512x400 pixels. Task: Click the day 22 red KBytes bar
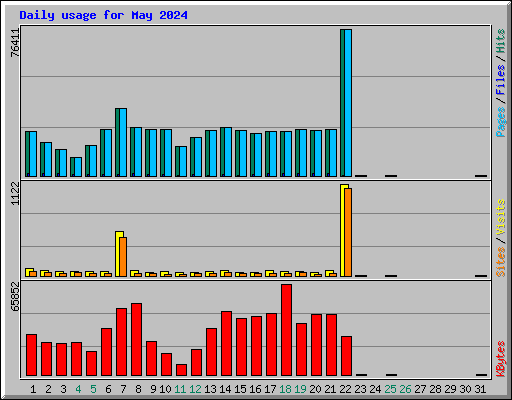(346, 356)
